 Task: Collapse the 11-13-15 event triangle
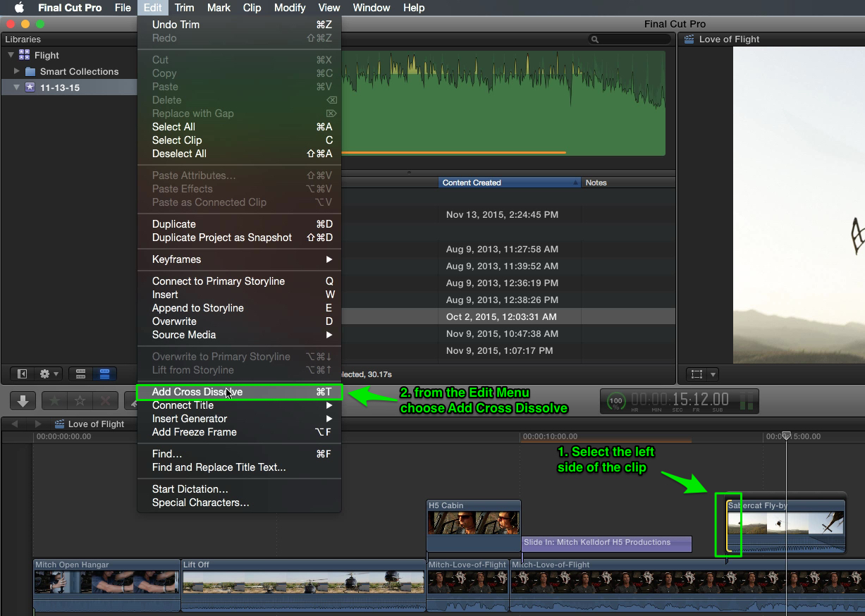[17, 88]
